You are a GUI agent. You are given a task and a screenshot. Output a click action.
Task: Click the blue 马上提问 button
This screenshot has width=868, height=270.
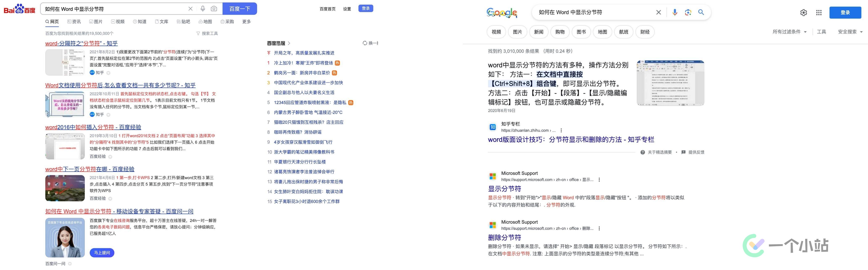(x=102, y=253)
